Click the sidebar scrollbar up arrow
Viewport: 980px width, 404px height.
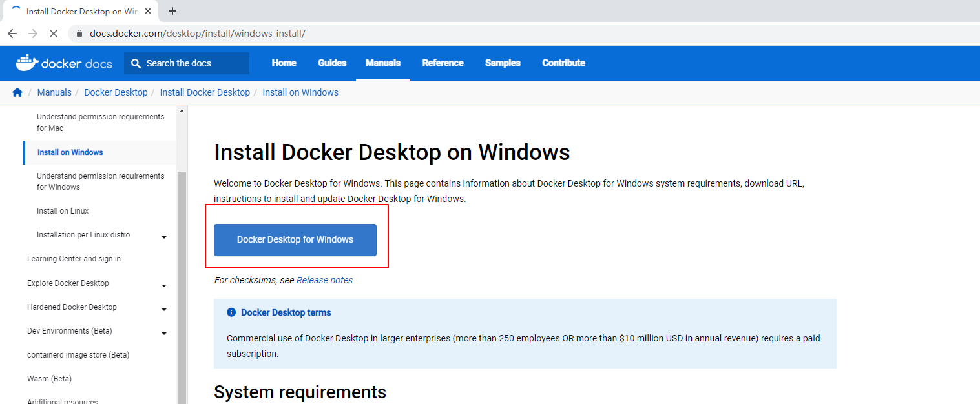(x=182, y=111)
